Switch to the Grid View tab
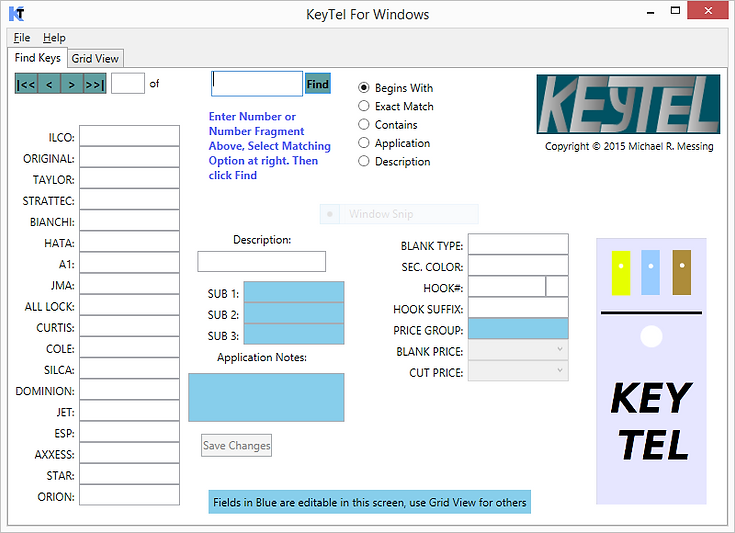Image resolution: width=735 pixels, height=533 pixels. pyautogui.click(x=95, y=59)
